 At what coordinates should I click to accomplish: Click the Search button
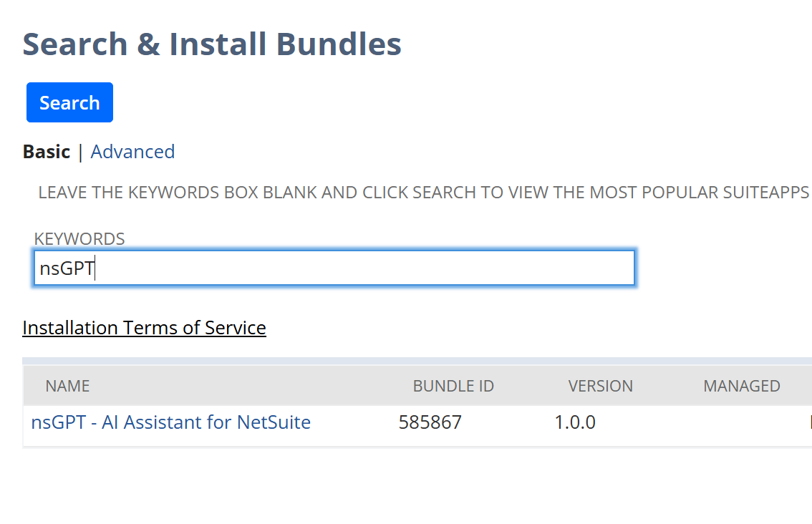point(69,102)
